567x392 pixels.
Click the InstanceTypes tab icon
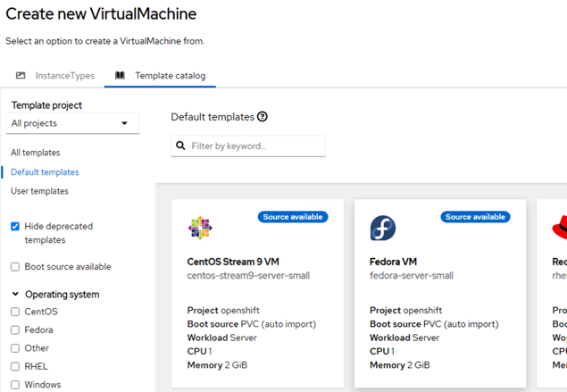click(21, 76)
